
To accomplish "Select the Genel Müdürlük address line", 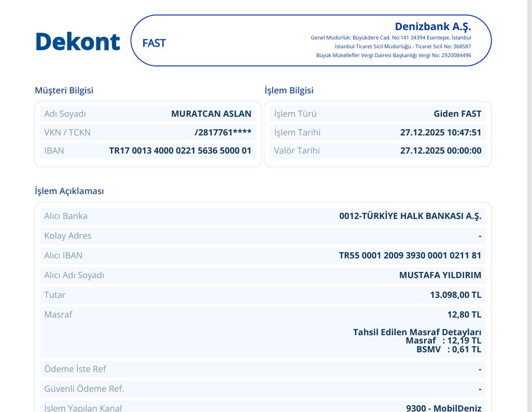I will (x=391, y=38).
